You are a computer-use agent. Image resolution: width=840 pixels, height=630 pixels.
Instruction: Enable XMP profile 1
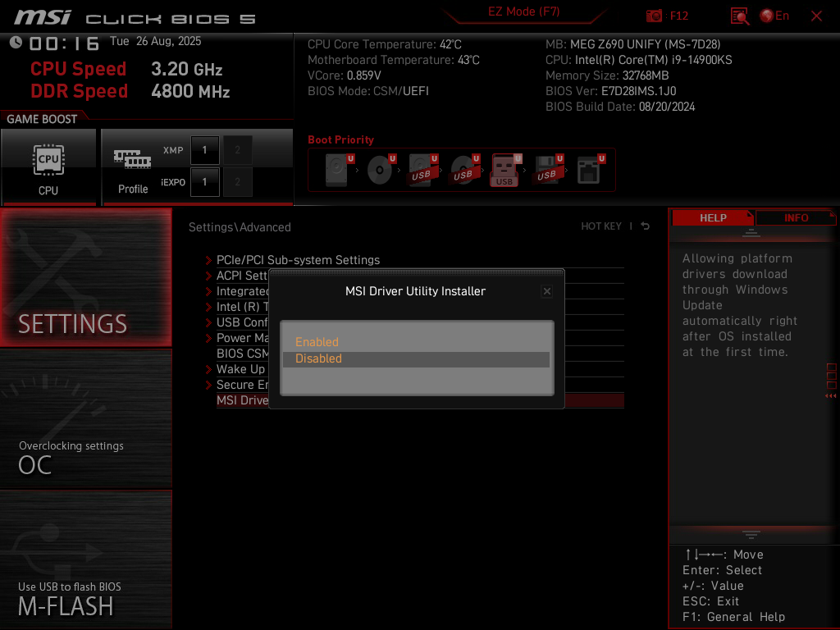(204, 150)
